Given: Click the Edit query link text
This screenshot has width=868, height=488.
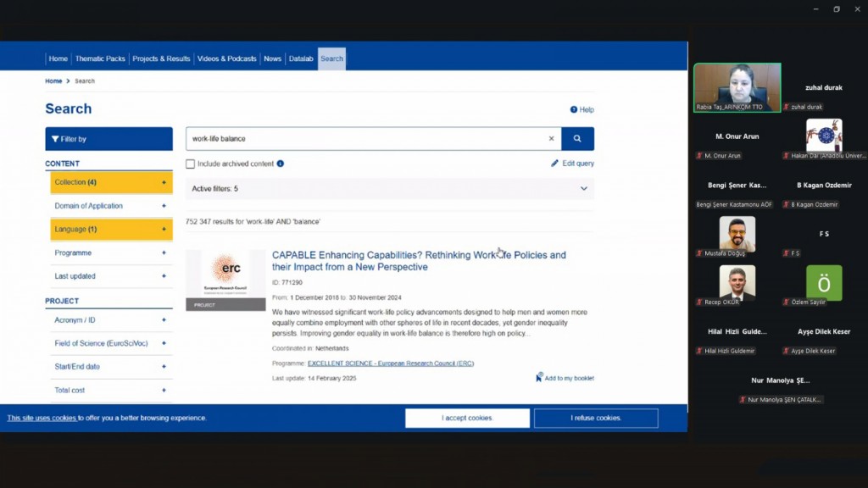Looking at the screenshot, I should point(578,164).
